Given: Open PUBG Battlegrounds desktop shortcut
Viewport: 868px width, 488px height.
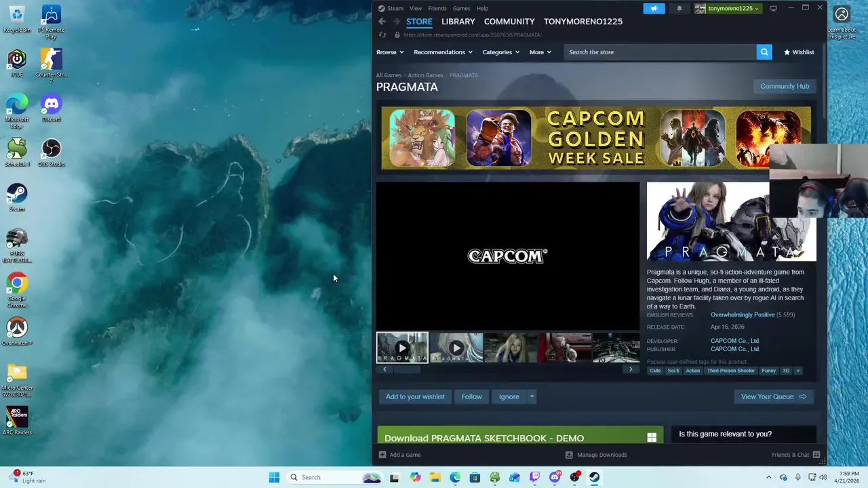Looking at the screenshot, I should [17, 245].
